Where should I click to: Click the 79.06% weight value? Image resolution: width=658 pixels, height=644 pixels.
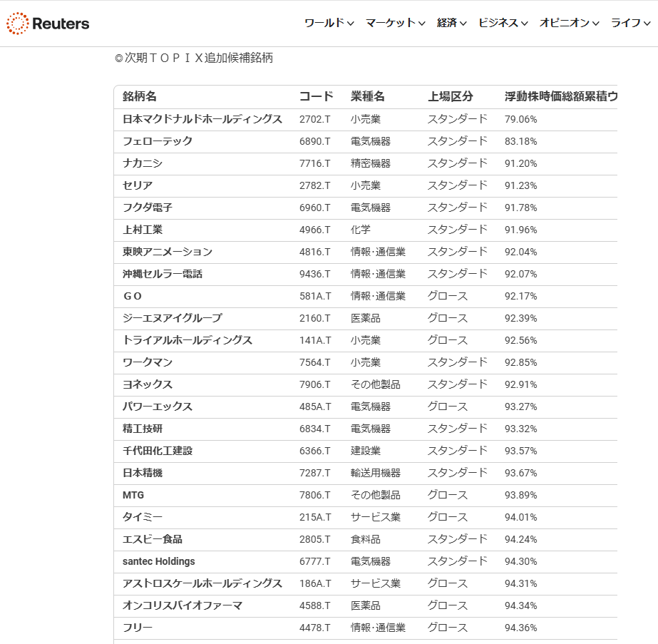tap(521, 119)
